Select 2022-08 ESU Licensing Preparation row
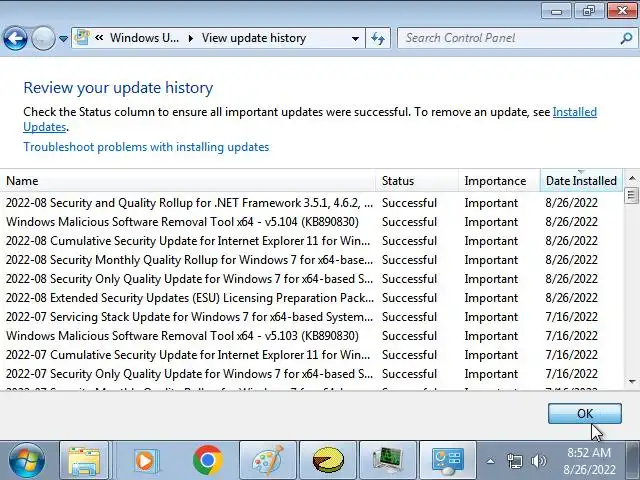The image size is (640, 480). coord(311,298)
